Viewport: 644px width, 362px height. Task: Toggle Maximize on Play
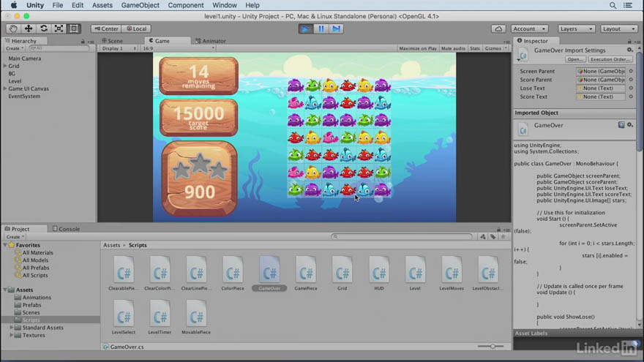click(418, 48)
